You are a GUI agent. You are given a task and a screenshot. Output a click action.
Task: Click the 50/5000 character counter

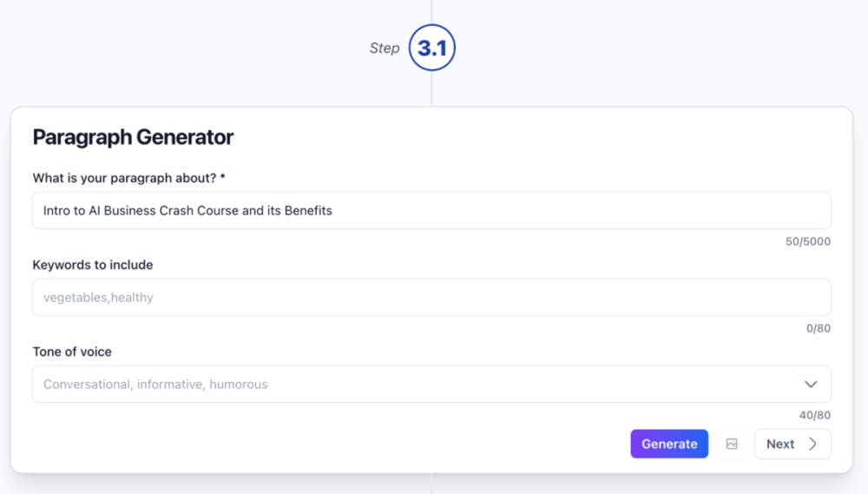(807, 241)
